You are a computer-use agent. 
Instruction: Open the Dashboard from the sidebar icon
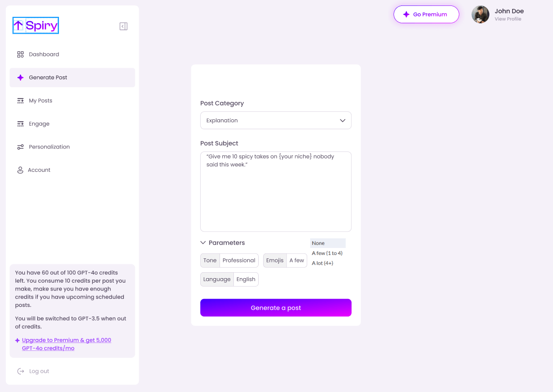coord(20,54)
